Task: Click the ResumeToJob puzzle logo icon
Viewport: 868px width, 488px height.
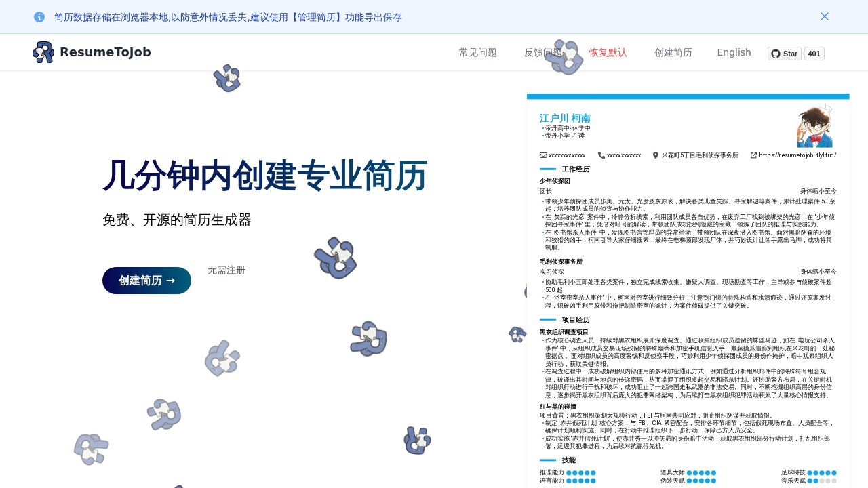Action: pyautogui.click(x=43, y=52)
